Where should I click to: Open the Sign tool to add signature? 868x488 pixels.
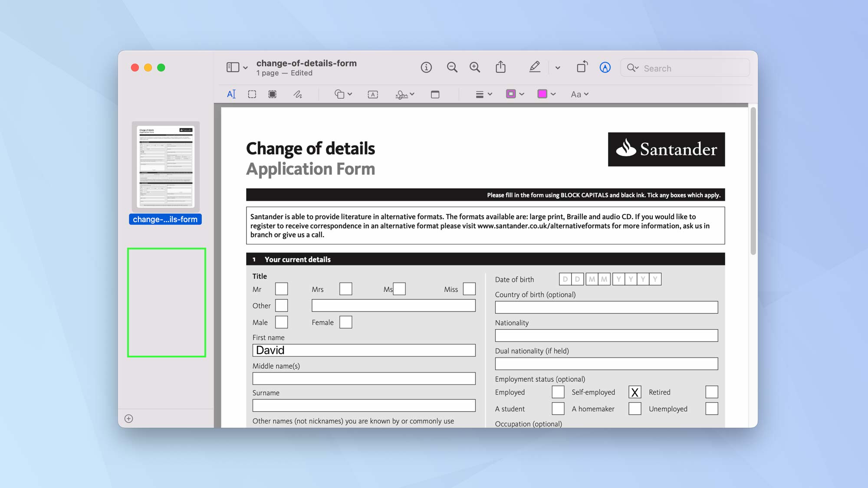click(x=401, y=94)
